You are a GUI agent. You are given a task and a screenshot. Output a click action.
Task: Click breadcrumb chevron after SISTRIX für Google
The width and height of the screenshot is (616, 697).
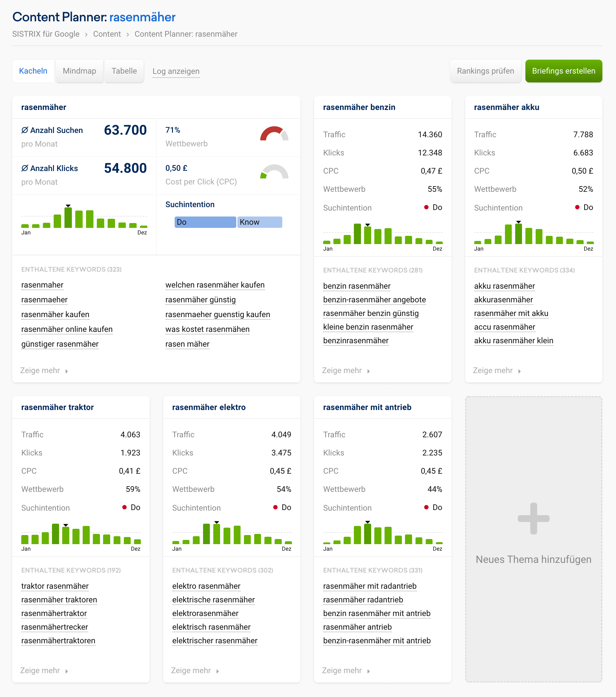pos(86,34)
